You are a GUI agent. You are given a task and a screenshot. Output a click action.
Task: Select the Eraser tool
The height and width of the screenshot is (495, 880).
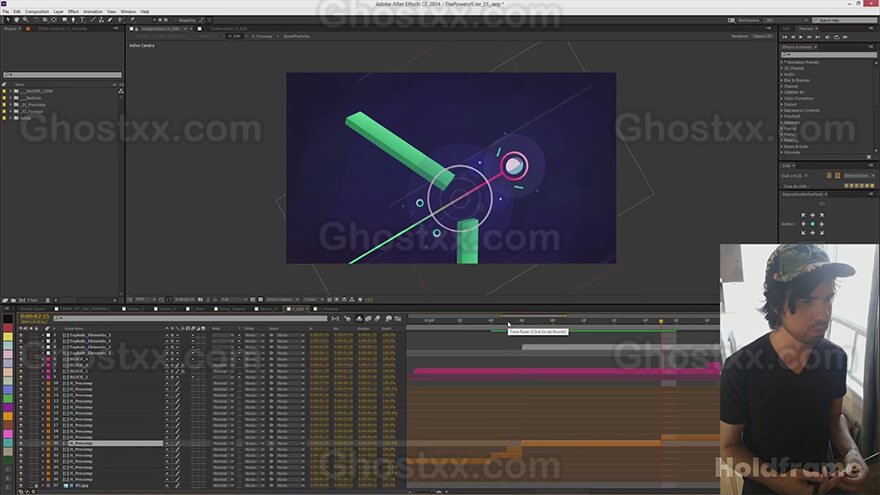point(109,20)
